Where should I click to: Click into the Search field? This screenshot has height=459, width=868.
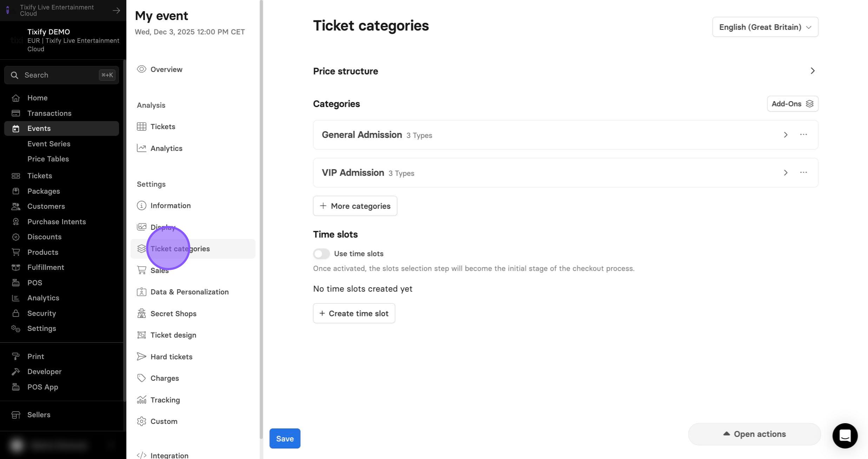coord(61,75)
